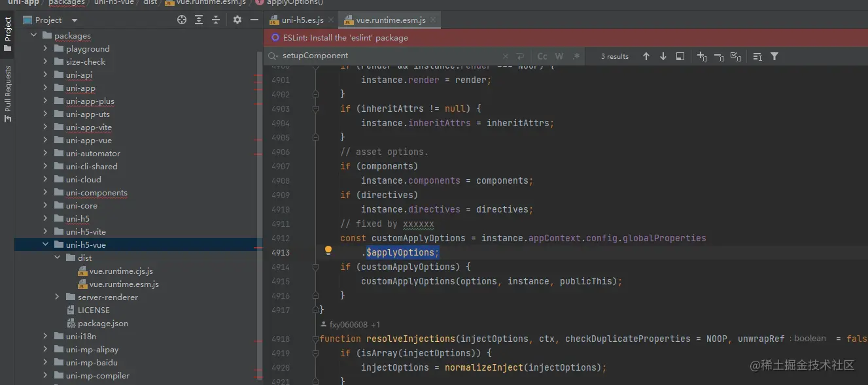The height and width of the screenshot is (385, 868).
Task: Collapse the uni-h5-vue folder
Action: 45,244
